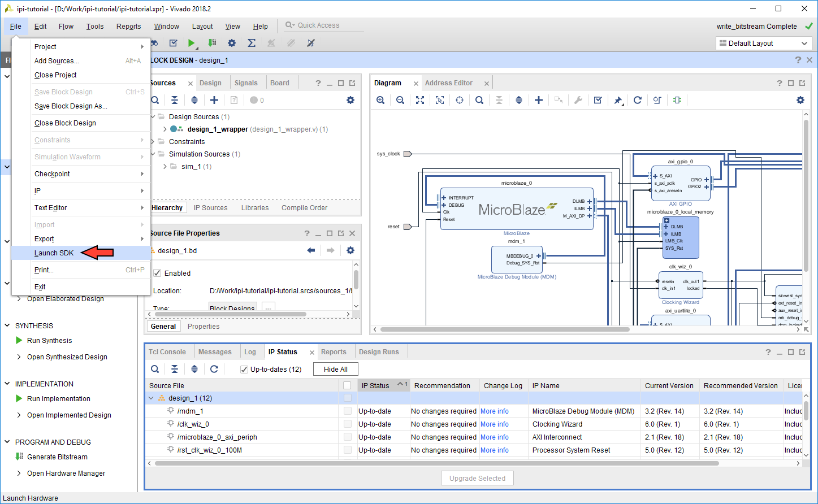This screenshot has height=504, width=818.
Task: Toggle the Up-to-dates (12) filter checkbox
Action: click(x=244, y=370)
